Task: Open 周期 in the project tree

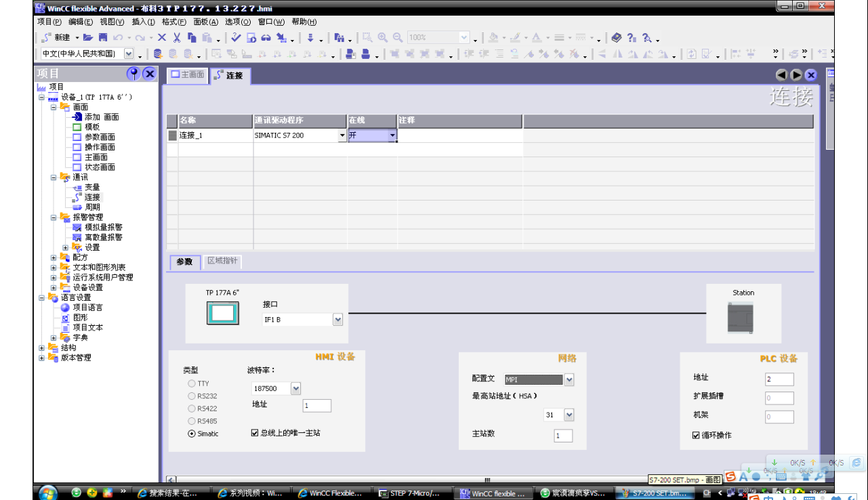Action: [92, 207]
